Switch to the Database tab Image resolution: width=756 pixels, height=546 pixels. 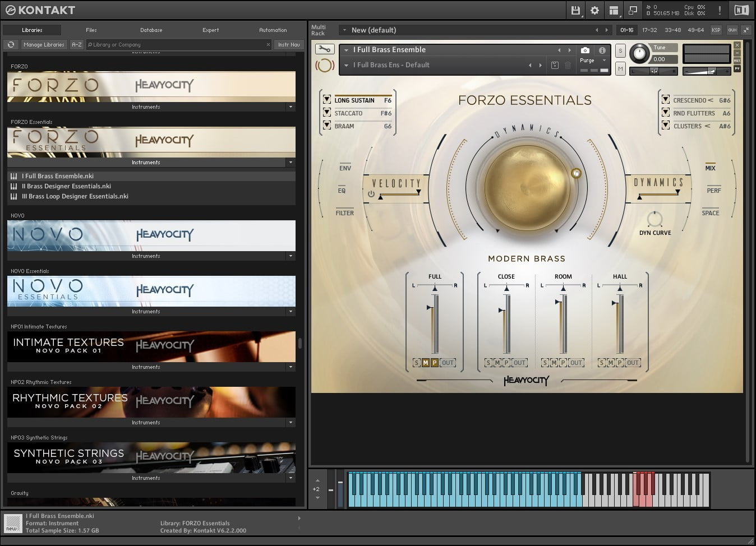coord(151,30)
